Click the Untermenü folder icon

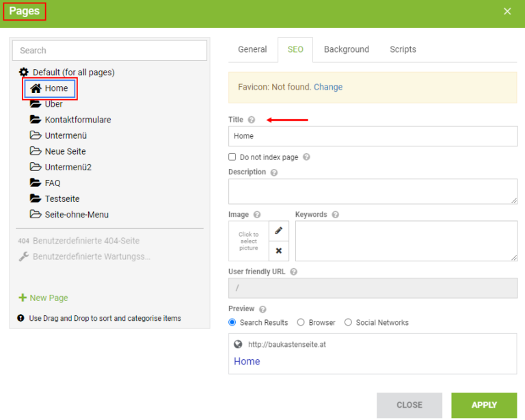tap(35, 135)
